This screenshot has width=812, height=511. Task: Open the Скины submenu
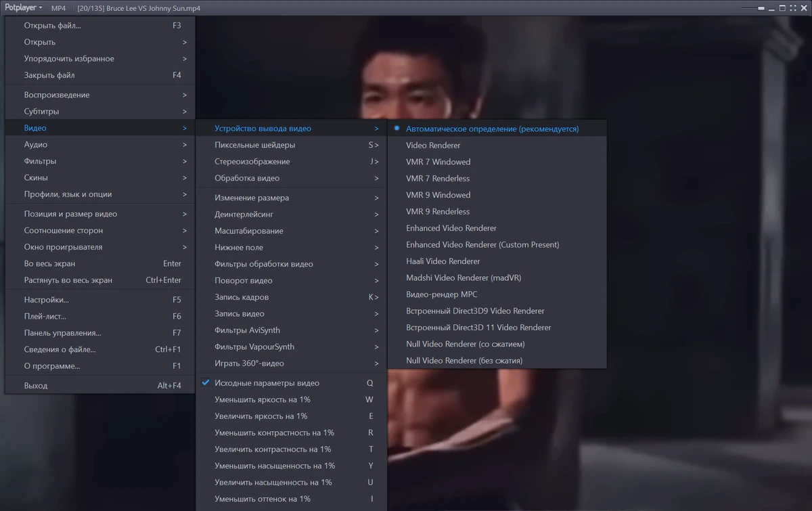100,178
